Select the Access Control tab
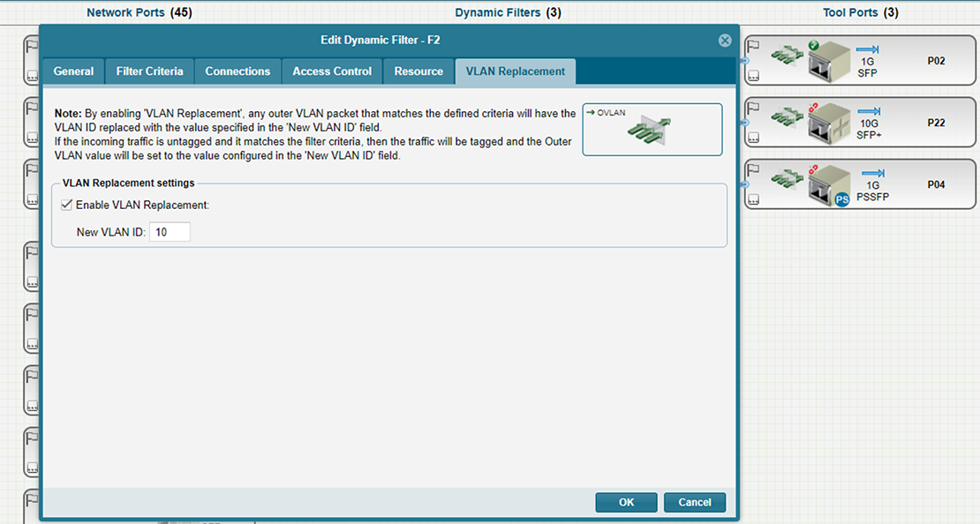 332,71
